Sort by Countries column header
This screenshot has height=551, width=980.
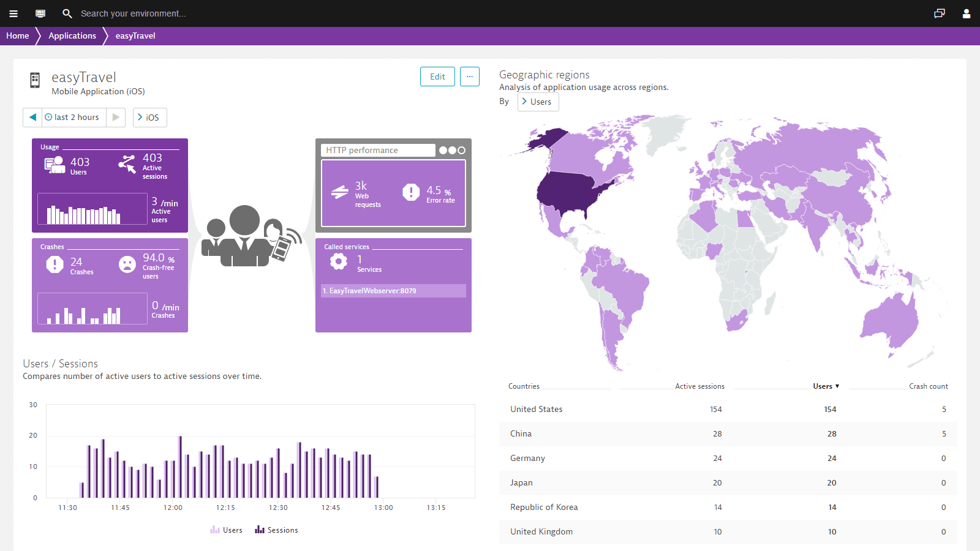pos(524,386)
